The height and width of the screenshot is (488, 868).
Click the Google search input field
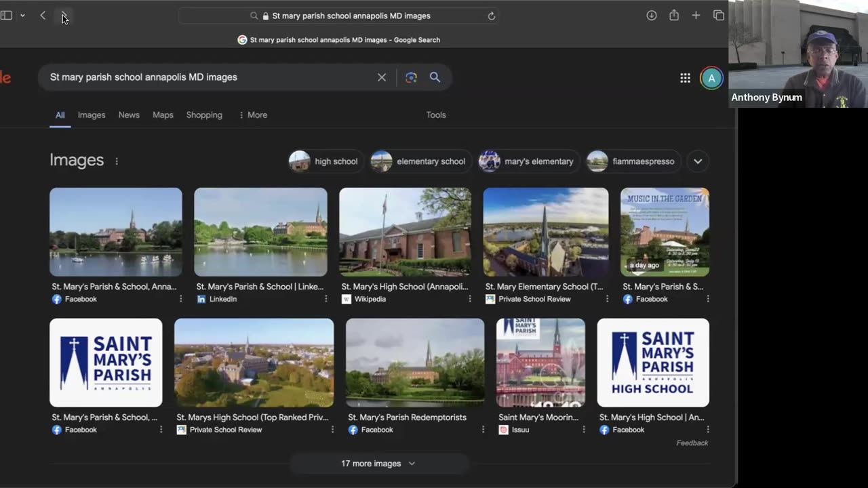tap(210, 77)
